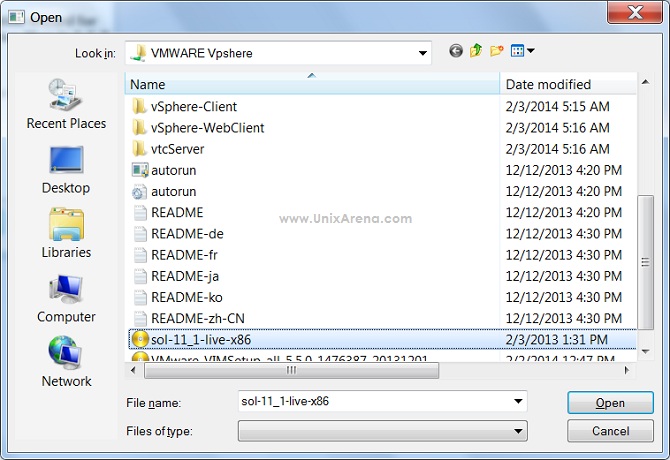Select the README-ko file icon

point(140,297)
